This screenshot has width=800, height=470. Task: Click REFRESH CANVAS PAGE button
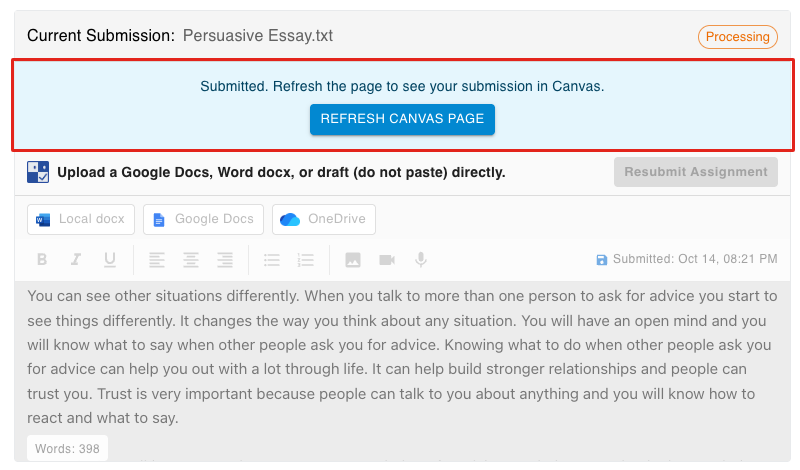click(x=402, y=119)
